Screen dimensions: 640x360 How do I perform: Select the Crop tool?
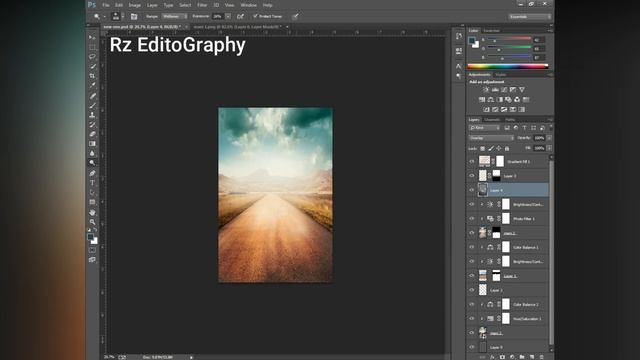pos(92,76)
